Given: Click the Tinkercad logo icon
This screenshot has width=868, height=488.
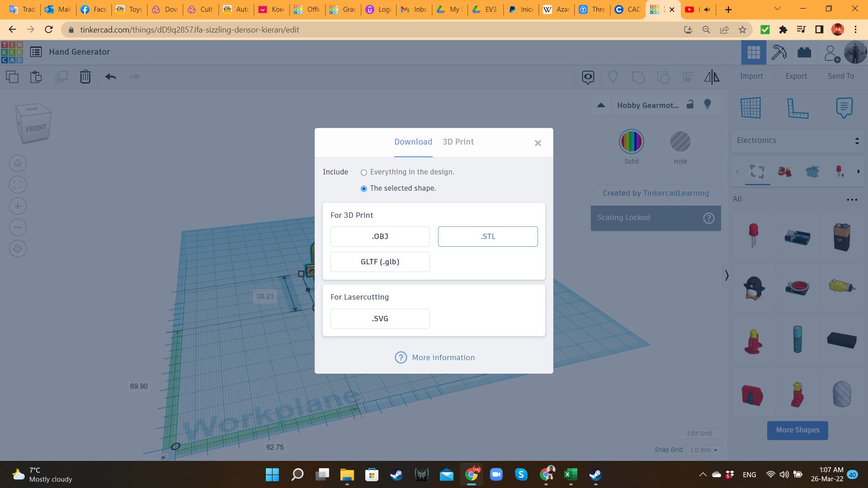Looking at the screenshot, I should pyautogui.click(x=12, y=52).
